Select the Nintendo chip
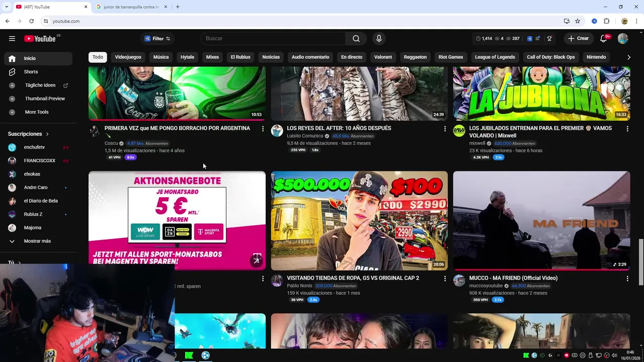644x362 pixels. tap(596, 57)
